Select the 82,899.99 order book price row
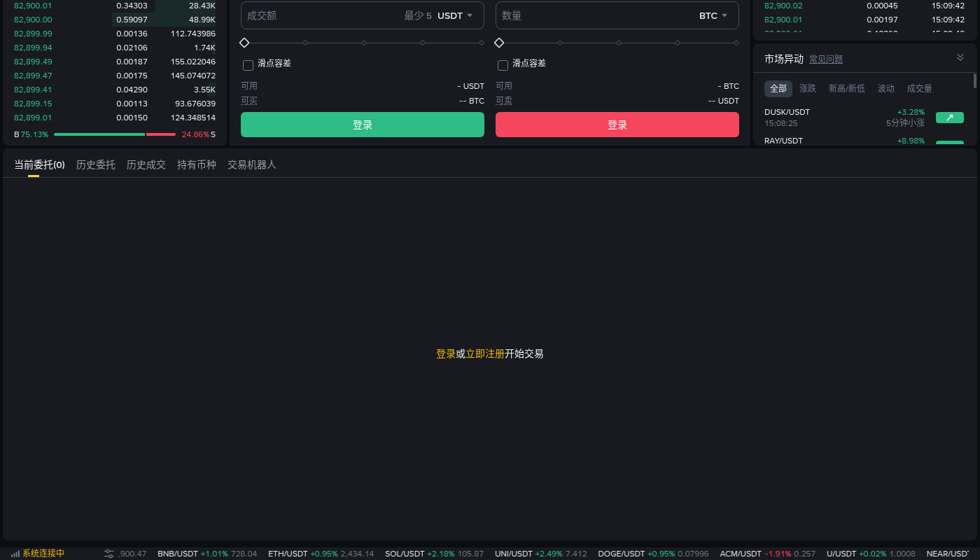 [115, 34]
